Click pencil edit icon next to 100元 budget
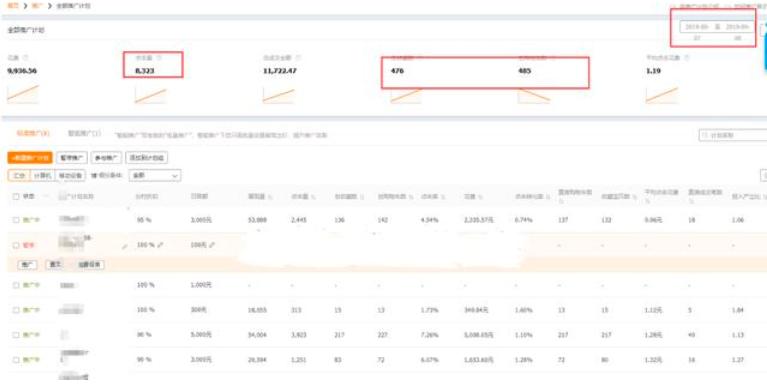Viewport: 767px width, 385px height. pos(212,245)
